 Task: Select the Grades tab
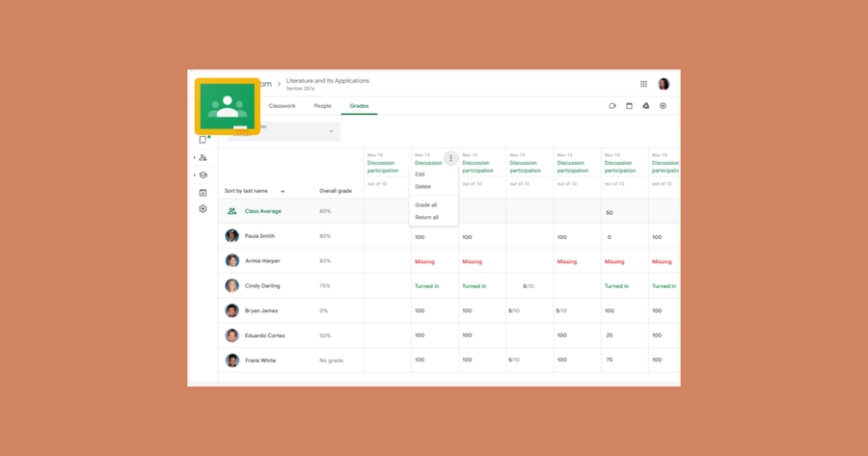(360, 106)
